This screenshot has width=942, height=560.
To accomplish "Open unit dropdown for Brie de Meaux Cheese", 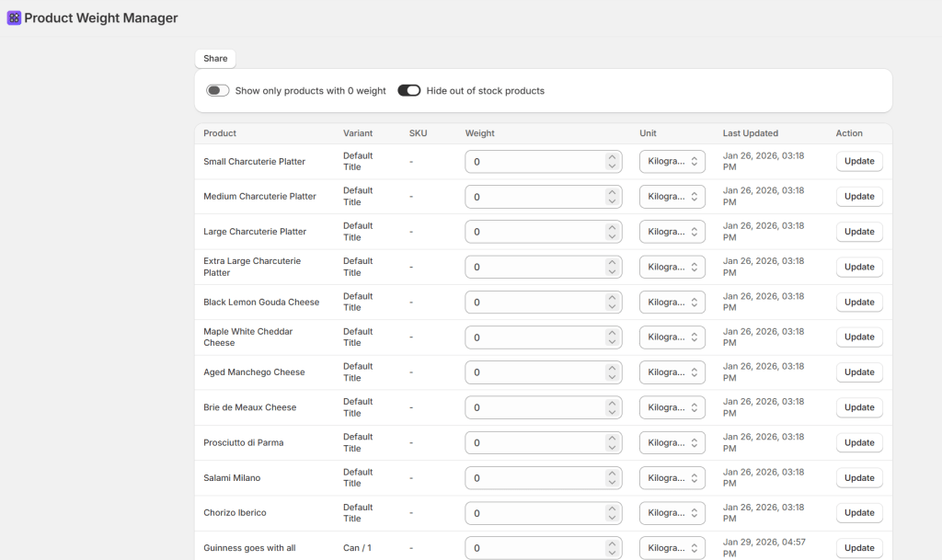I will pyautogui.click(x=672, y=407).
